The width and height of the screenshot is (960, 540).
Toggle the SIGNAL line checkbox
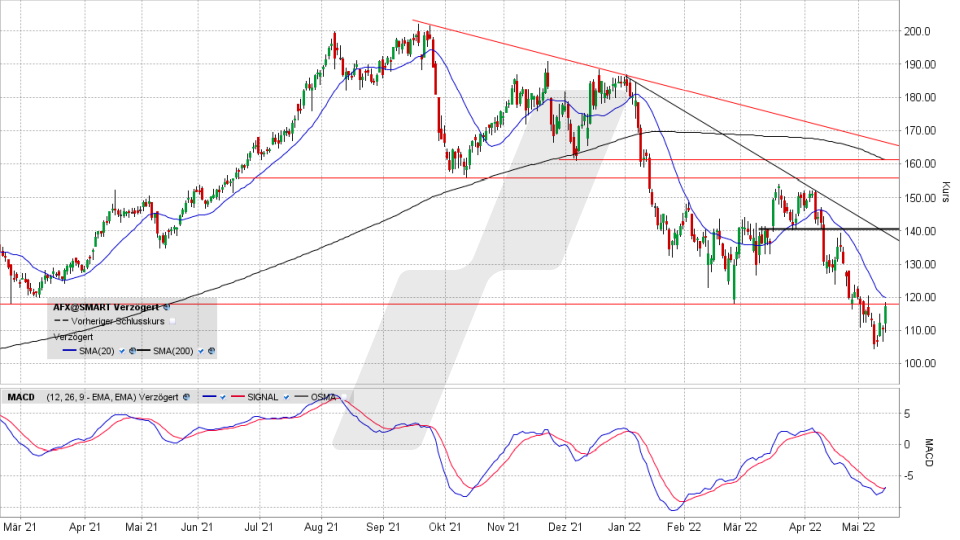point(286,397)
